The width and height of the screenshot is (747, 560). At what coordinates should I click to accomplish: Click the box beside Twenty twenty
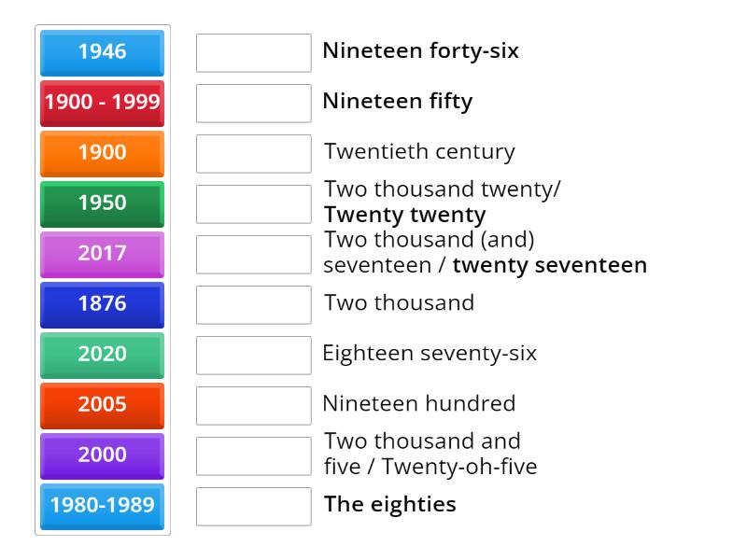click(x=253, y=204)
